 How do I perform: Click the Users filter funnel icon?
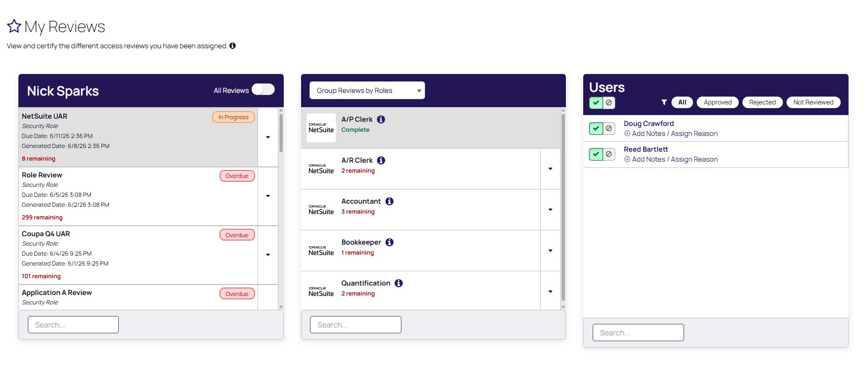click(664, 102)
